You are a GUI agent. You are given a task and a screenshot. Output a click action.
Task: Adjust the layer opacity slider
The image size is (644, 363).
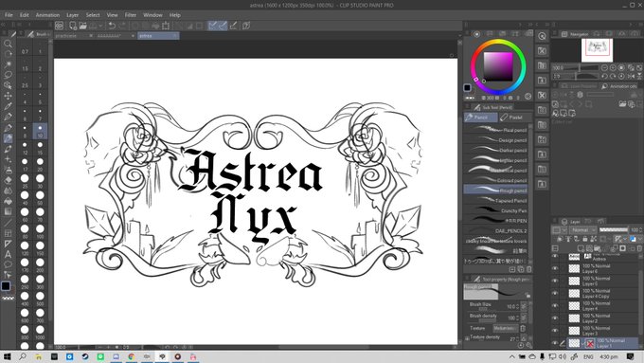pos(613,229)
